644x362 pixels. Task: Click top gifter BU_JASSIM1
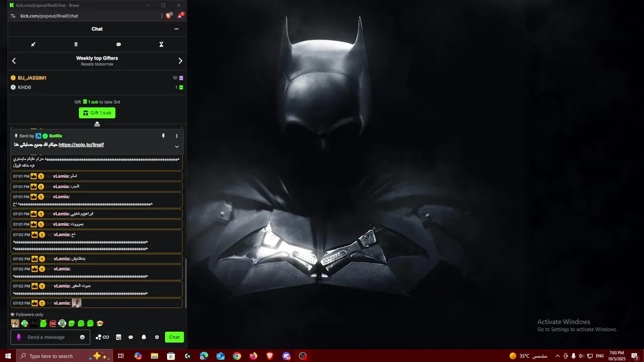pyautogui.click(x=32, y=78)
